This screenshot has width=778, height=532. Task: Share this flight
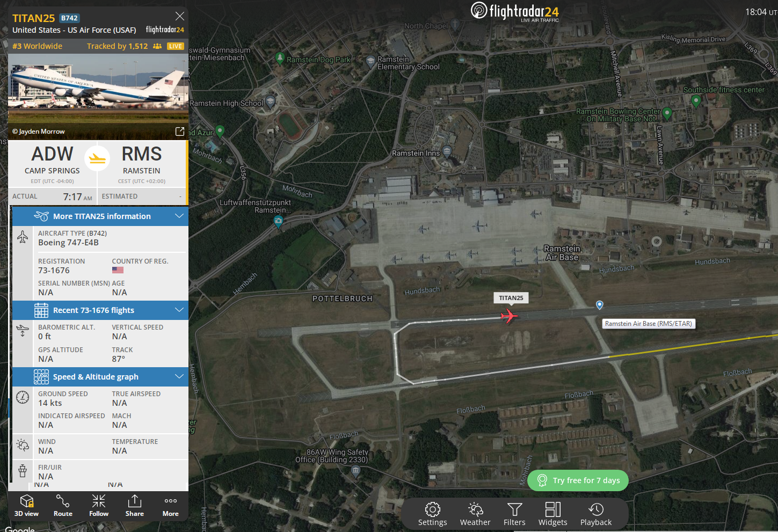(x=134, y=506)
